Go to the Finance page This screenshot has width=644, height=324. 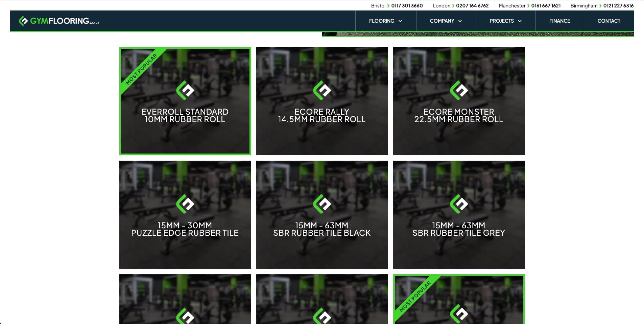click(x=559, y=21)
